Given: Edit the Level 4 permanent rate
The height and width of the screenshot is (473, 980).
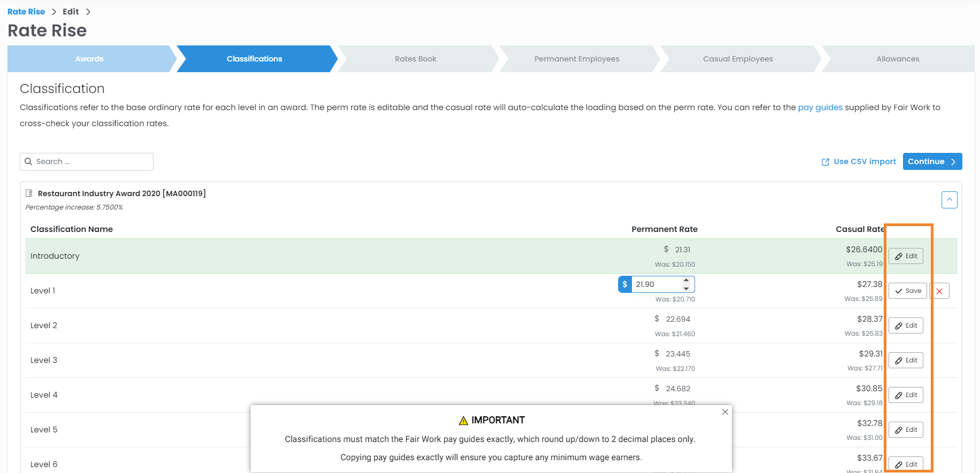Looking at the screenshot, I should tap(906, 396).
